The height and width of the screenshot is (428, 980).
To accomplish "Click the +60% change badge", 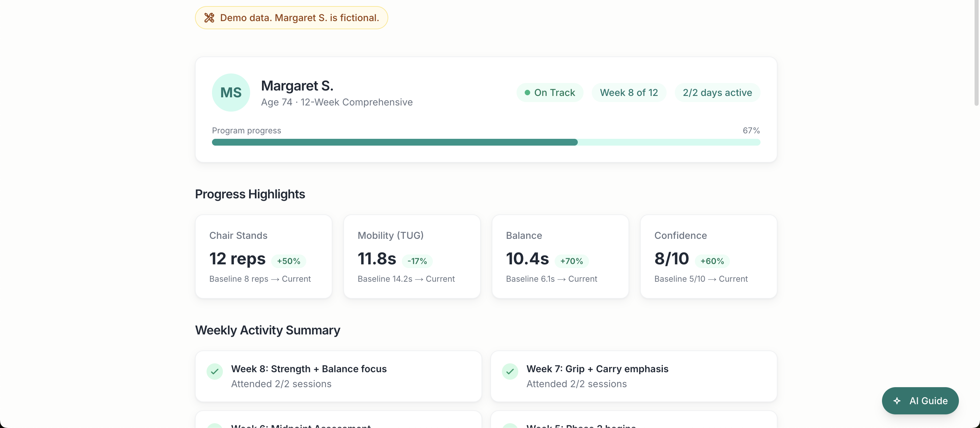I will coord(712,261).
